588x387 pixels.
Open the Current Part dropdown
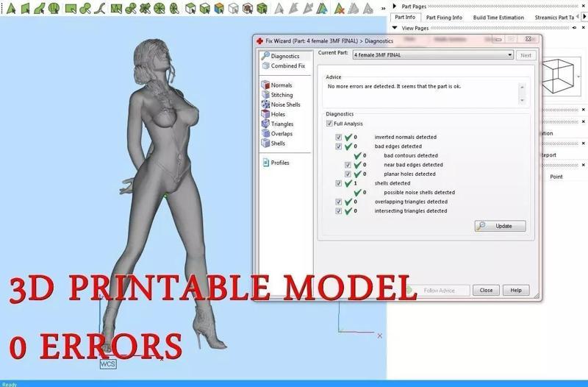pyautogui.click(x=433, y=54)
